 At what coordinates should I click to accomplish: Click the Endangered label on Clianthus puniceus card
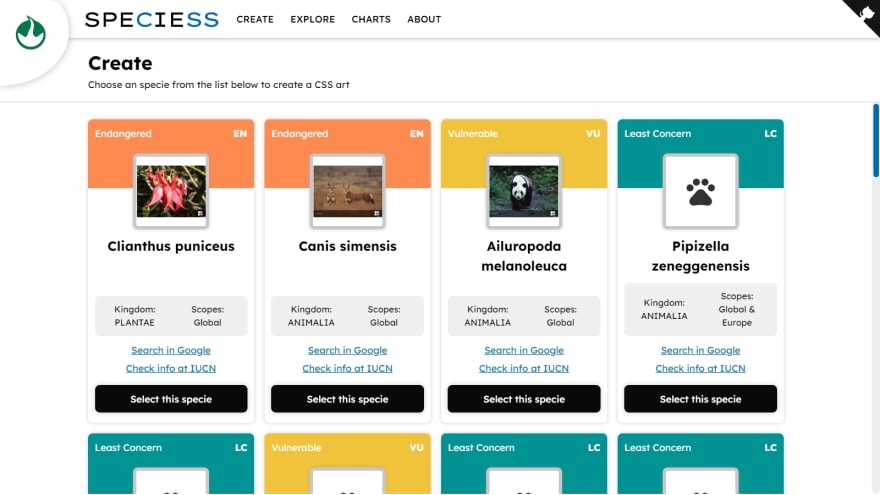(123, 134)
